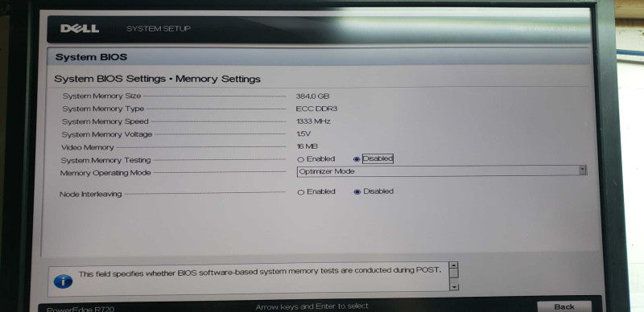Click the Dell logo in header

click(80, 28)
